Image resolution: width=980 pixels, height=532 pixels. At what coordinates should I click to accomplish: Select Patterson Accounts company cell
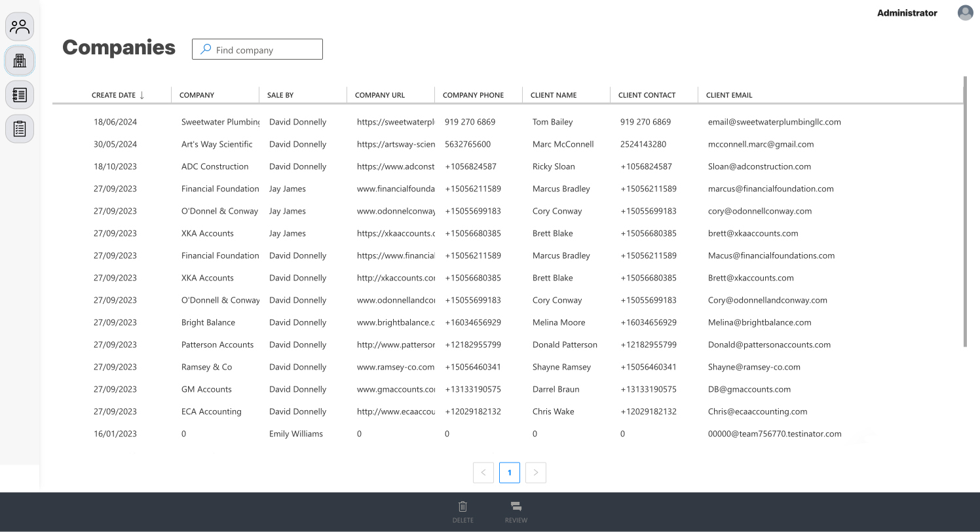[217, 345]
